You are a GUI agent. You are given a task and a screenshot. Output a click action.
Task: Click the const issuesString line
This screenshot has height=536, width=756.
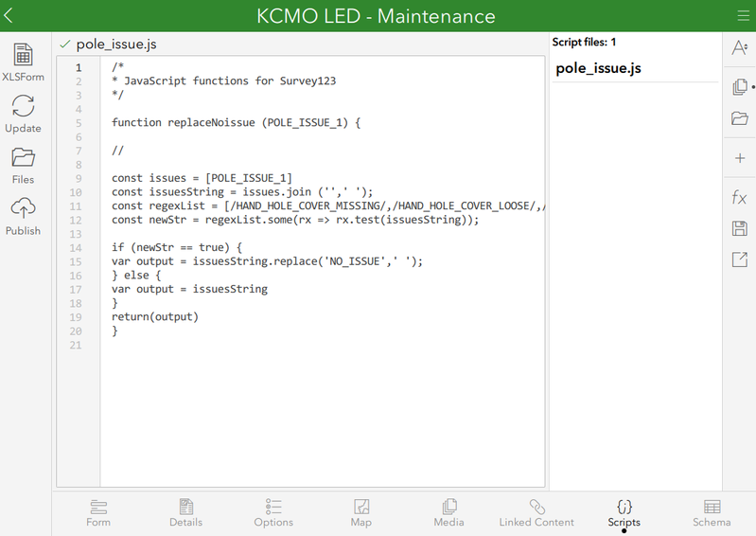[x=242, y=192]
